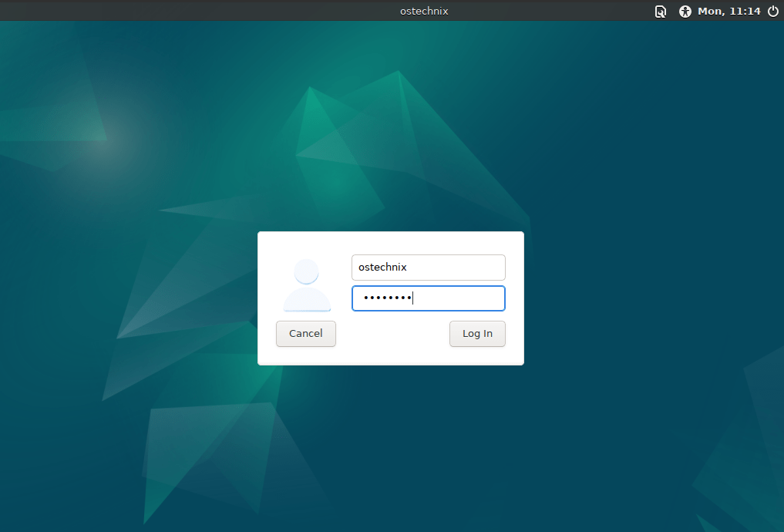Place cursor at end of ostechnix username text
The width and height of the screenshot is (784, 532).
(409, 268)
